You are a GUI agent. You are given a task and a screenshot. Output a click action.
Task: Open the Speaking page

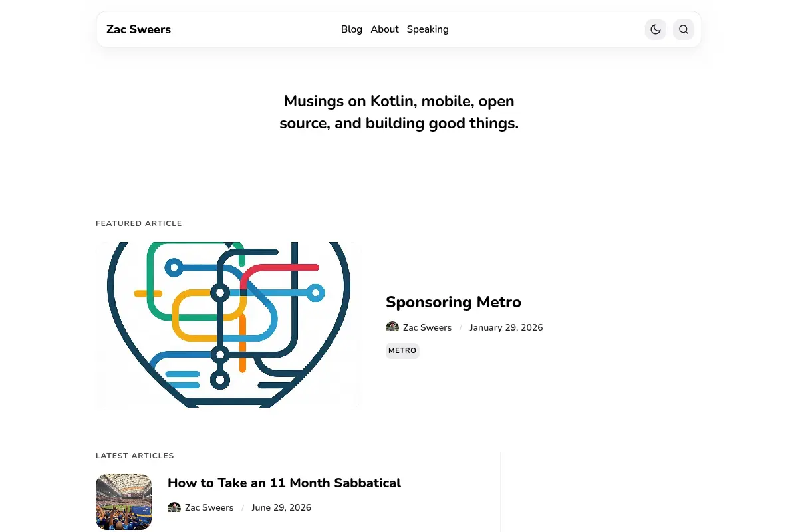tap(428, 29)
